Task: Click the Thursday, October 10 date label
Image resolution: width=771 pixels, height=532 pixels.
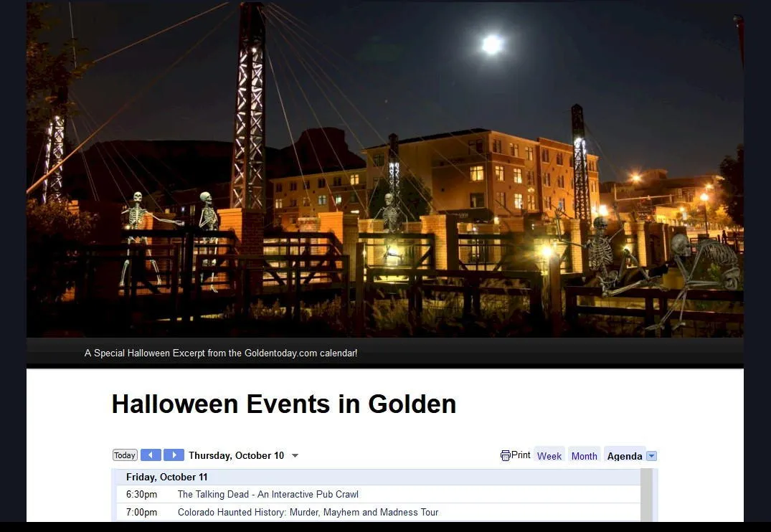Action: click(236, 456)
